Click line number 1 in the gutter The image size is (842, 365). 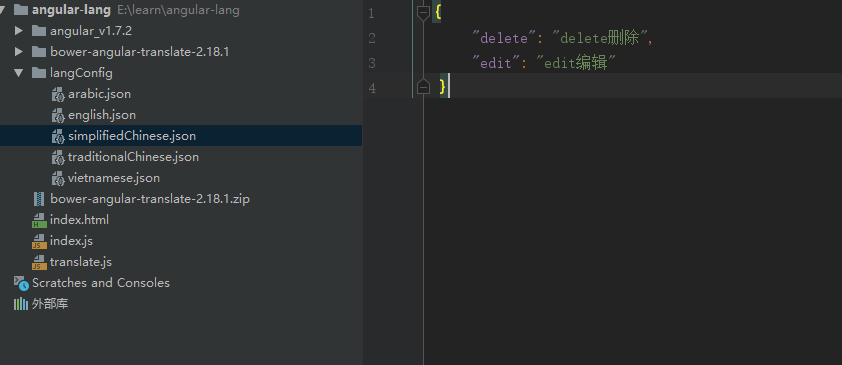point(372,13)
